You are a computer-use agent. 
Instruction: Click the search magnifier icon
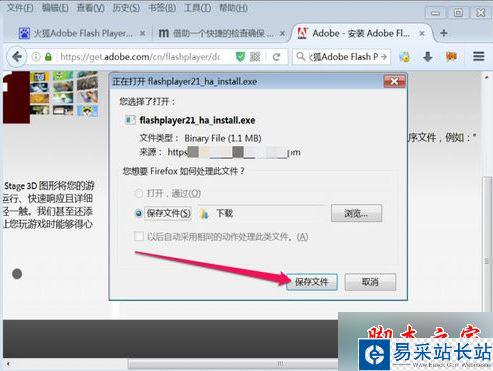tap(301, 57)
